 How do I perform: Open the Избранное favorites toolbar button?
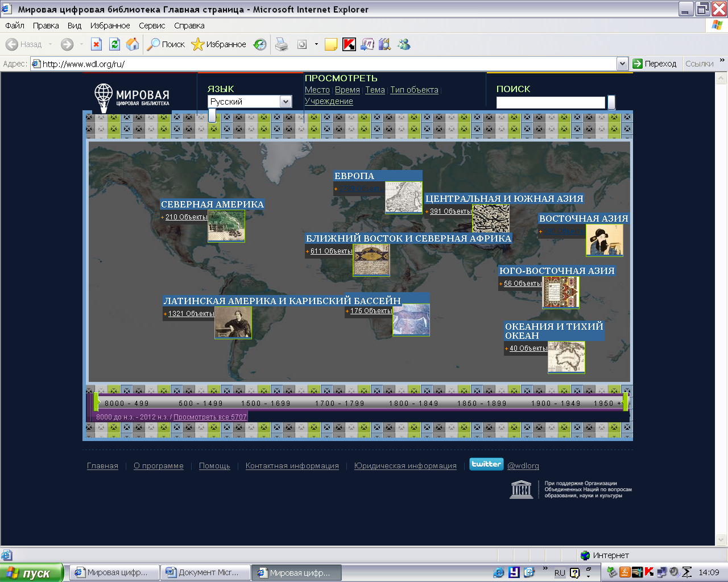(x=219, y=44)
